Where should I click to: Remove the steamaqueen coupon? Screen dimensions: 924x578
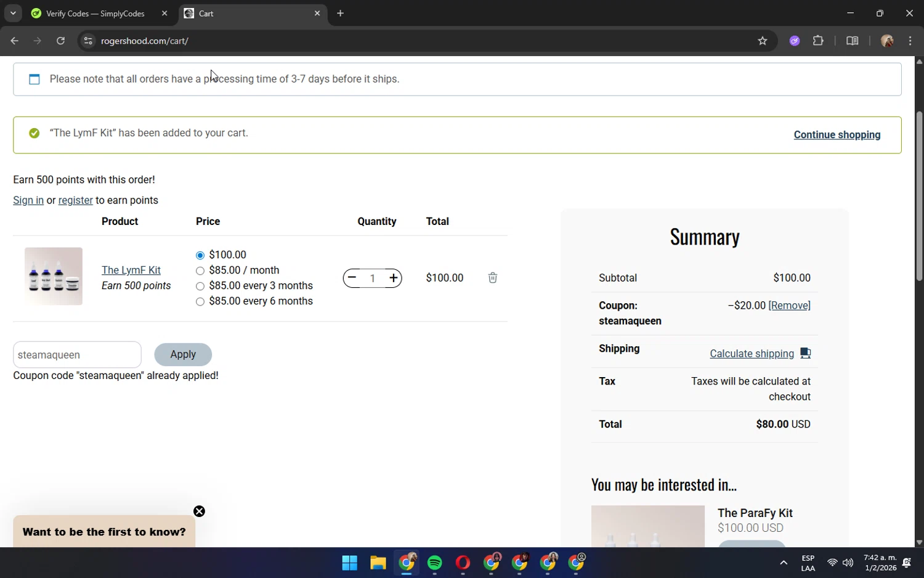pos(790,306)
